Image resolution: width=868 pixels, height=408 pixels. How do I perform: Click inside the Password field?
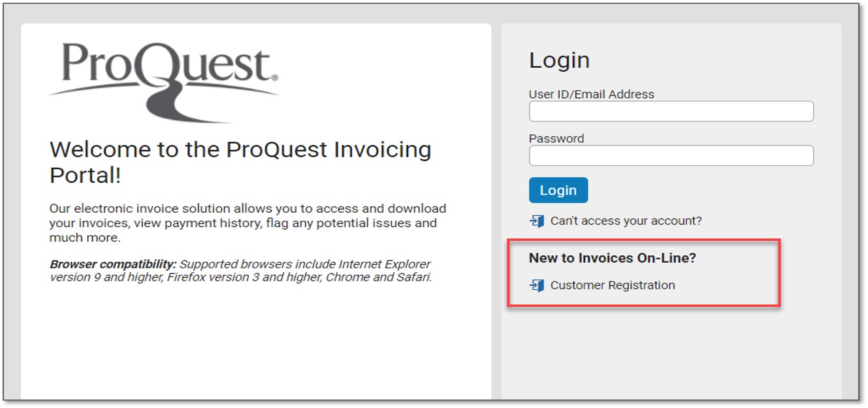tap(670, 155)
